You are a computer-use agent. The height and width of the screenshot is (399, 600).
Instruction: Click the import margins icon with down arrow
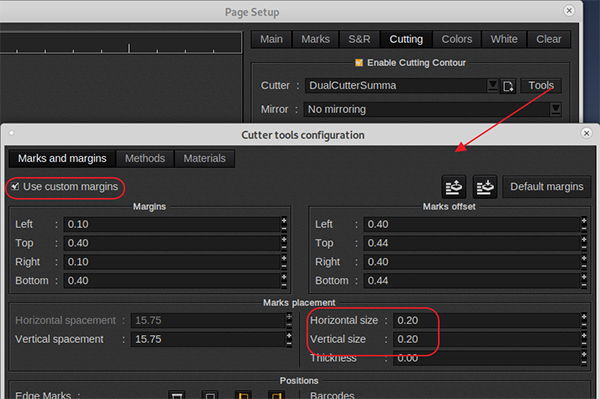pyautogui.click(x=485, y=187)
